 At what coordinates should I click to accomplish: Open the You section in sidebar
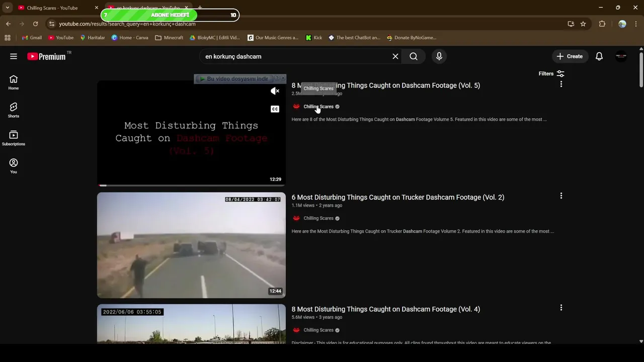coord(14,166)
